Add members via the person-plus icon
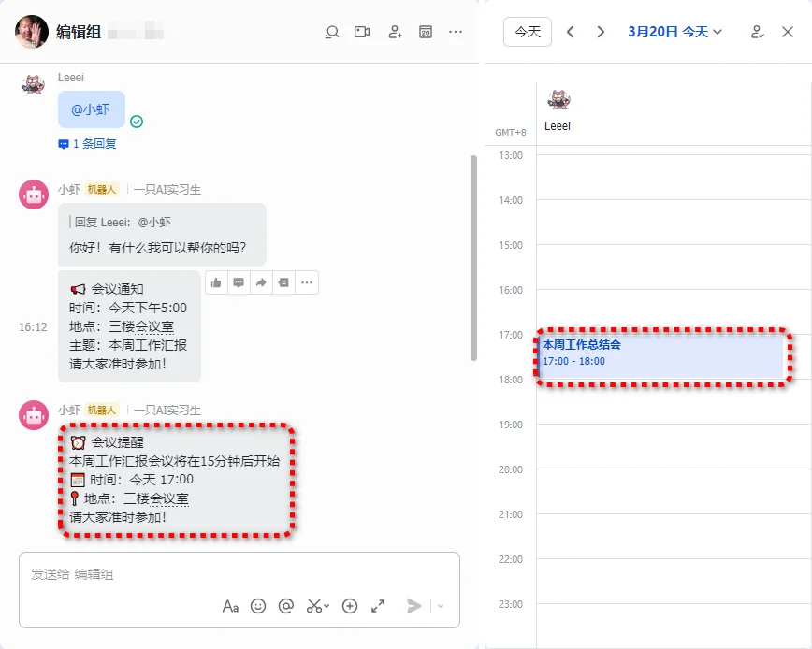The width and height of the screenshot is (812, 649). tap(394, 31)
